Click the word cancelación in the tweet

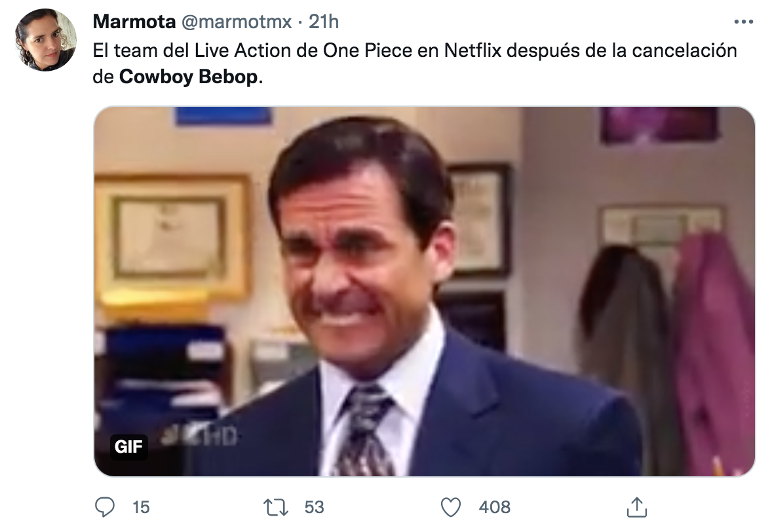tap(684, 50)
